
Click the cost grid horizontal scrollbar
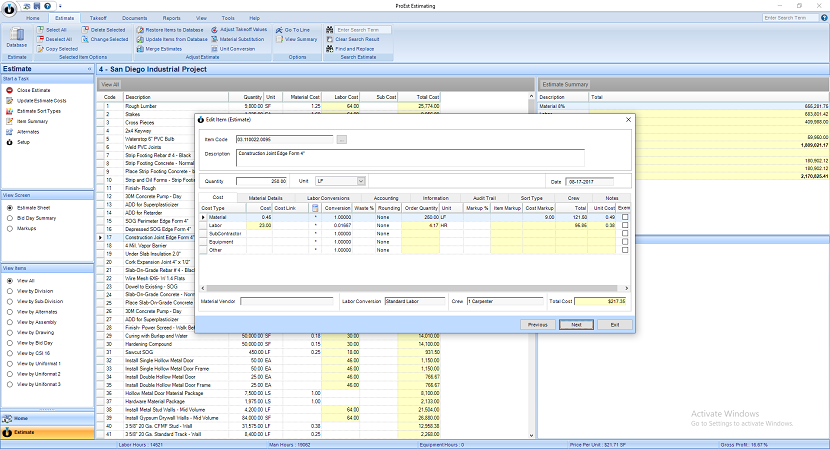click(414, 289)
